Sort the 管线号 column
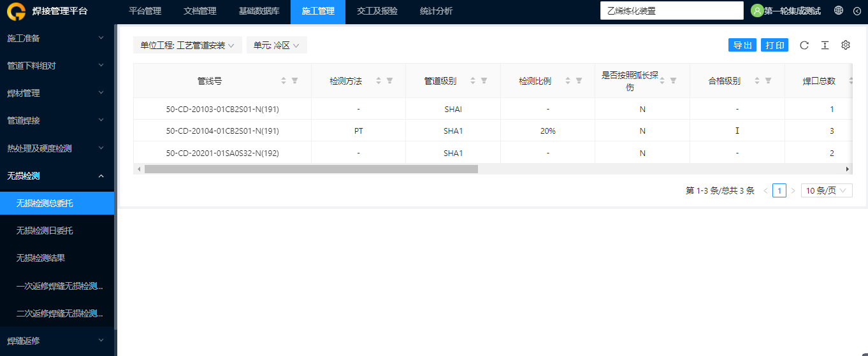 [284, 81]
